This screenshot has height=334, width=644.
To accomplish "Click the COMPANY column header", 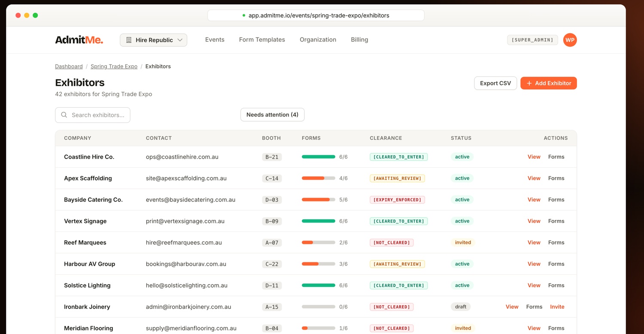I will (78, 138).
